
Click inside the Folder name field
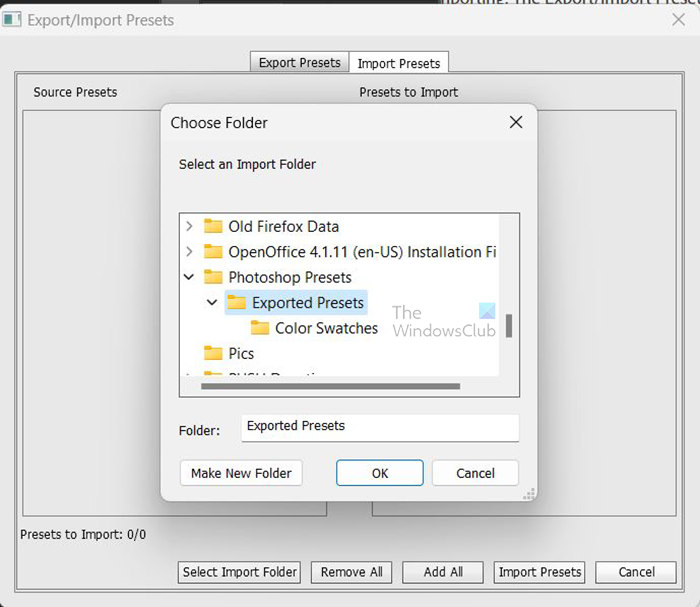tap(380, 427)
